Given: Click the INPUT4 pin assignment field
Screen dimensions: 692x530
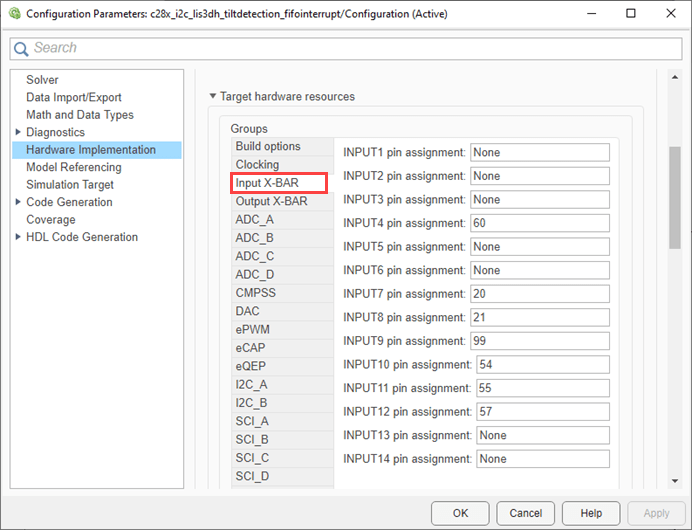Looking at the screenshot, I should (x=539, y=223).
